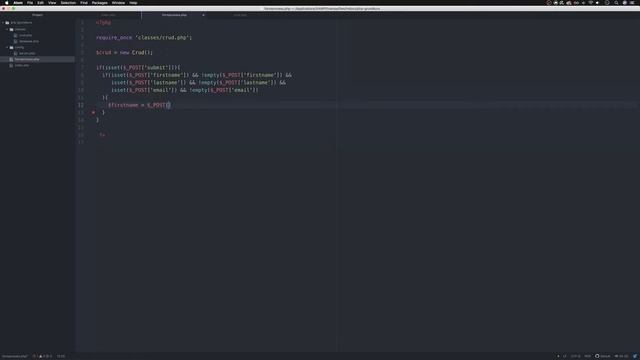Switch to the third editor tab
This screenshot has width=640, height=360.
click(240, 15)
